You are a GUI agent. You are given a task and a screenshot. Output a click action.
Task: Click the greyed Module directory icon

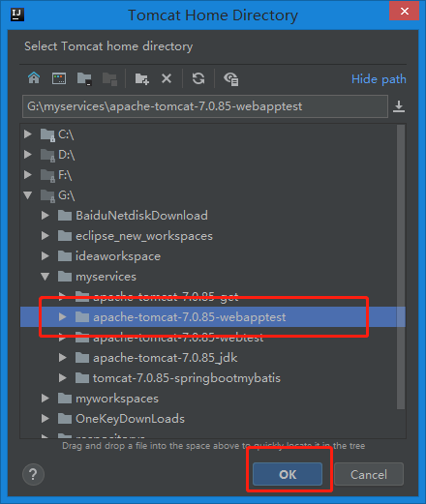click(x=109, y=78)
